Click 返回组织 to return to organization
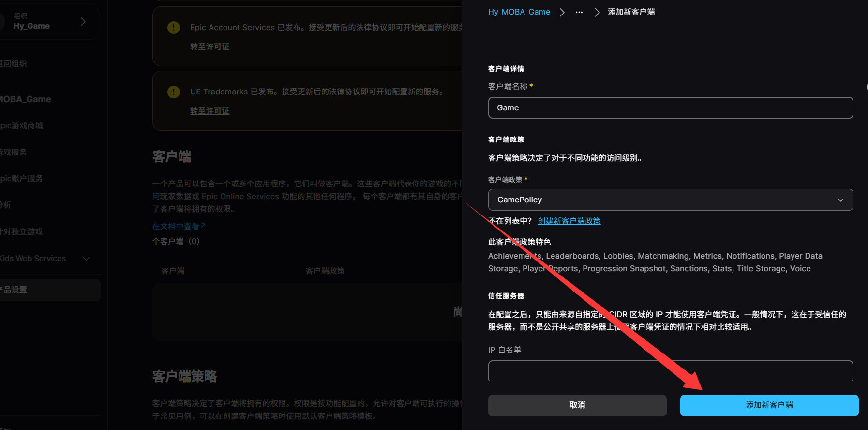Viewport: 868px width, 430px height. tap(14, 63)
